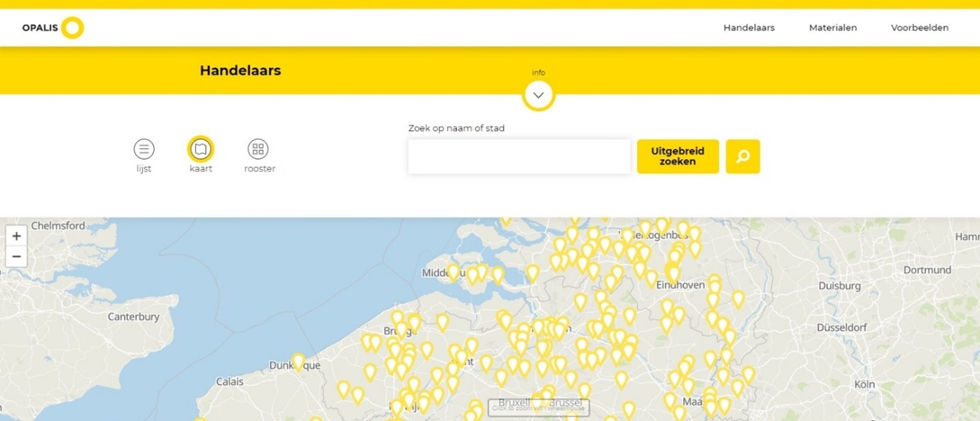Click the Opalis logo

[x=53, y=28]
